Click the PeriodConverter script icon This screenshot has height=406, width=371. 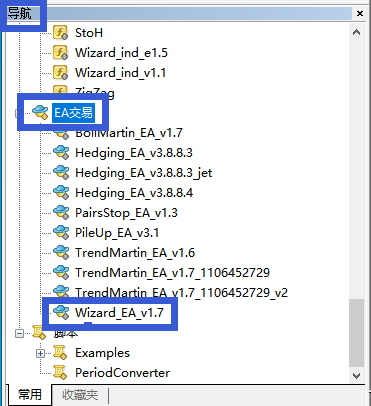pyautogui.click(x=60, y=373)
